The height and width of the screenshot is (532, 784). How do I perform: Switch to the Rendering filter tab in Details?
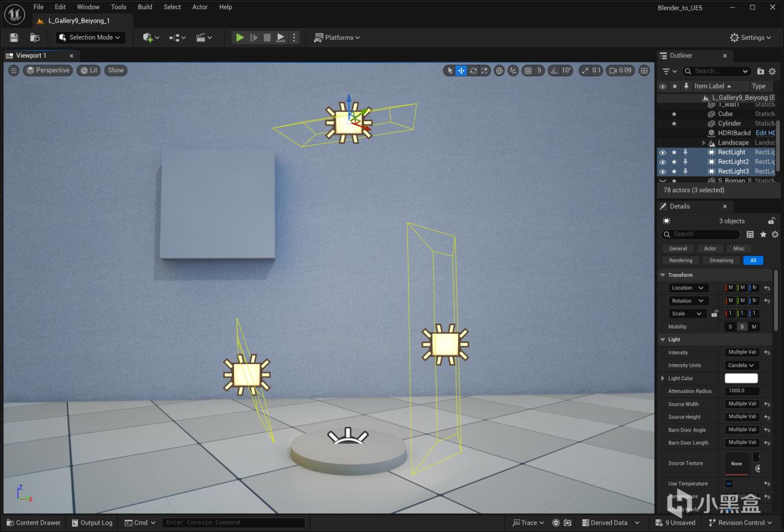(680, 260)
